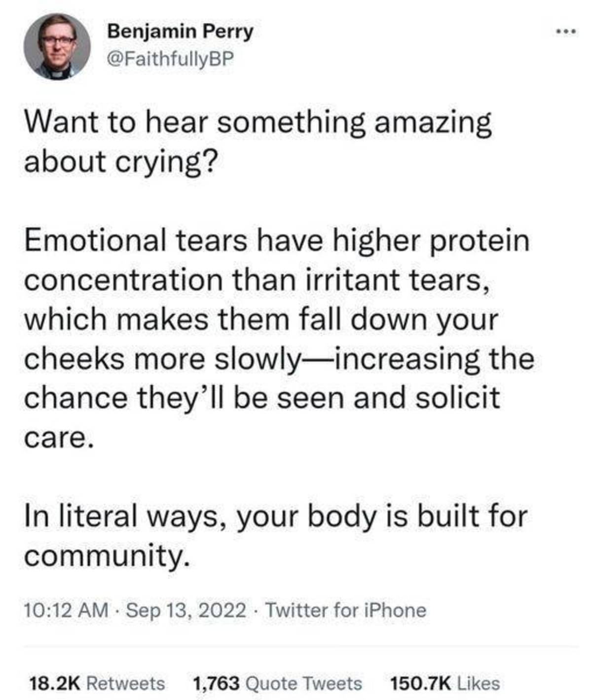Click the 1,763 quote tweet count number
Viewport: 592px width, 700px height.
pyautogui.click(x=216, y=684)
